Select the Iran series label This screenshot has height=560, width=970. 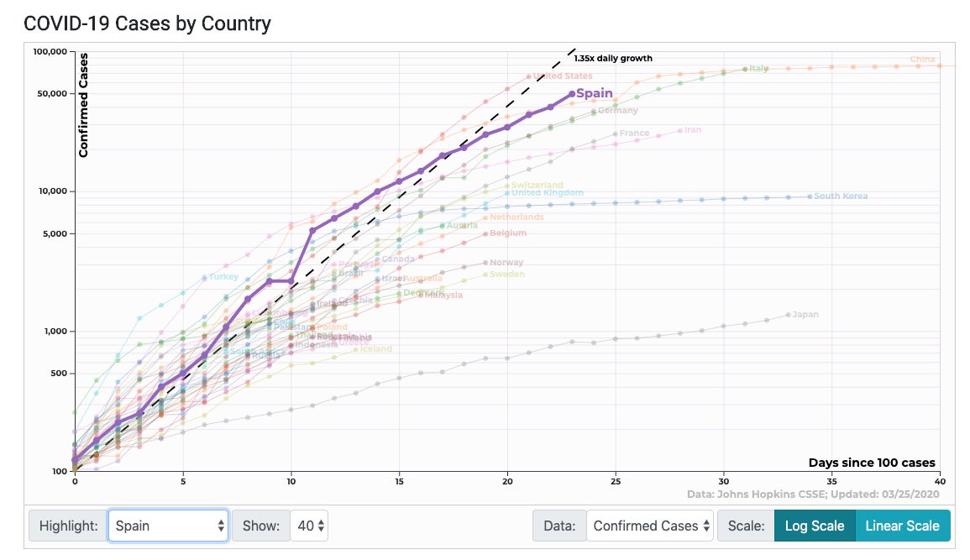pyautogui.click(x=693, y=130)
